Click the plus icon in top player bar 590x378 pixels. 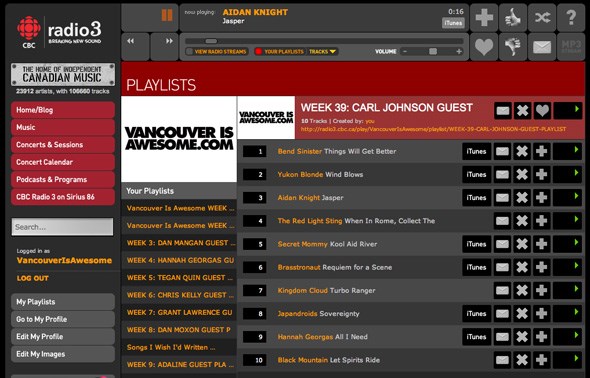[484, 18]
